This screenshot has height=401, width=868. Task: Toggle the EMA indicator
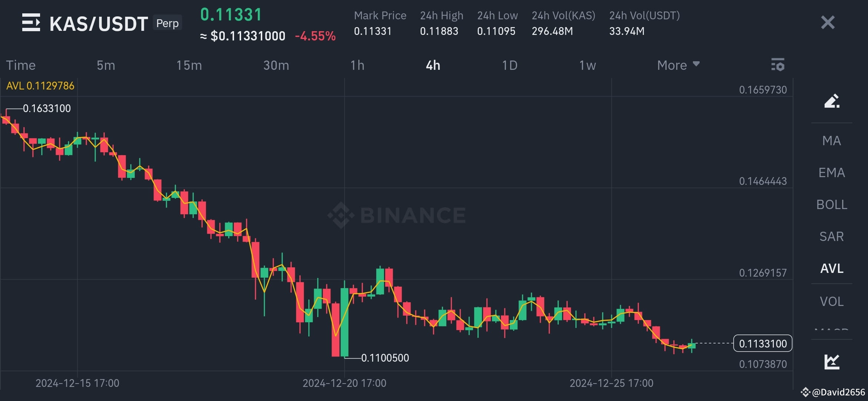[831, 173]
